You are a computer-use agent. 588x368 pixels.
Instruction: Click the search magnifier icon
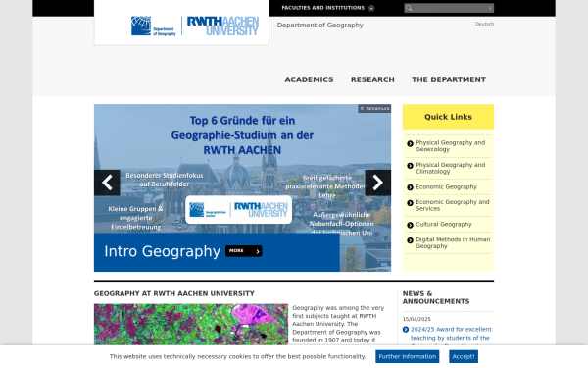409,8
